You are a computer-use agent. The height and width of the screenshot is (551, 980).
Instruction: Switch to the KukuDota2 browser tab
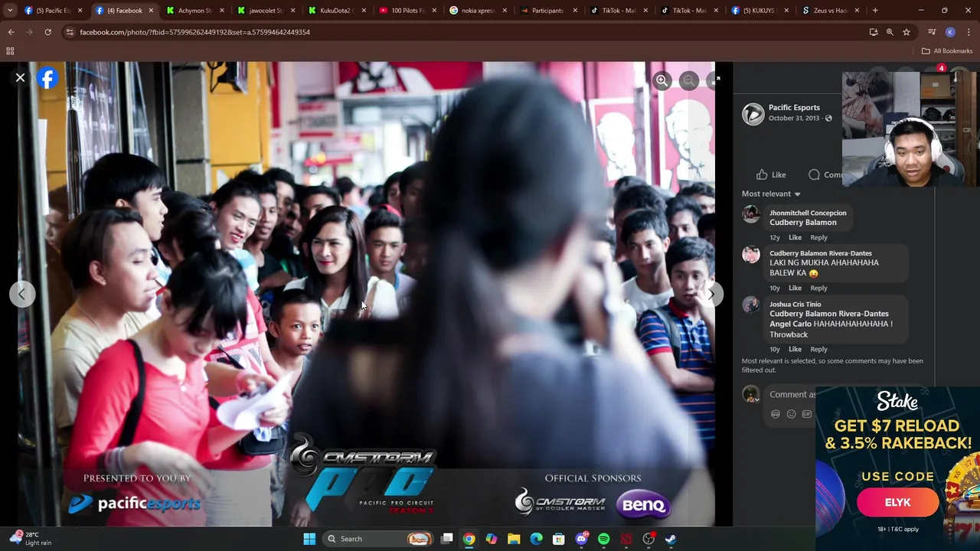click(x=335, y=11)
